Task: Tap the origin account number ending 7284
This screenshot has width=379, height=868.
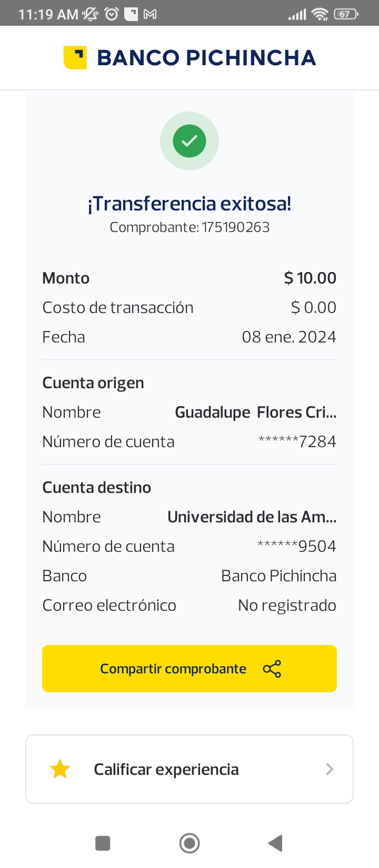Action: coord(297,442)
